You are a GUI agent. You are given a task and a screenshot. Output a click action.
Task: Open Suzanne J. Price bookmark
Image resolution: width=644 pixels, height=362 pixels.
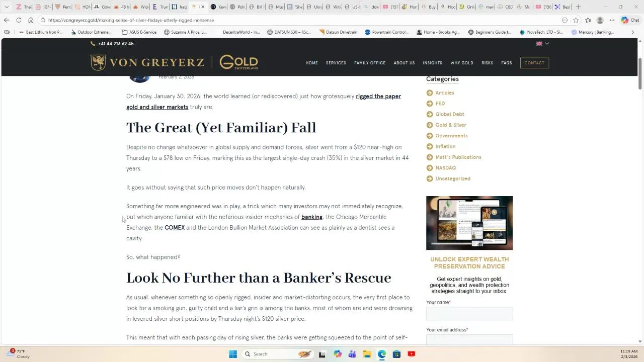(186, 32)
